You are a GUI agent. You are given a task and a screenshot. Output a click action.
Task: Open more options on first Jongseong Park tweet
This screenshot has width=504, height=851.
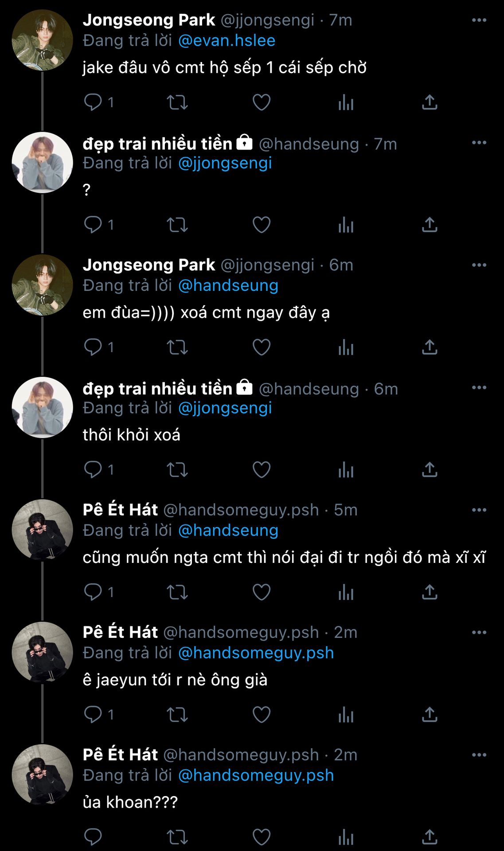[x=479, y=20]
